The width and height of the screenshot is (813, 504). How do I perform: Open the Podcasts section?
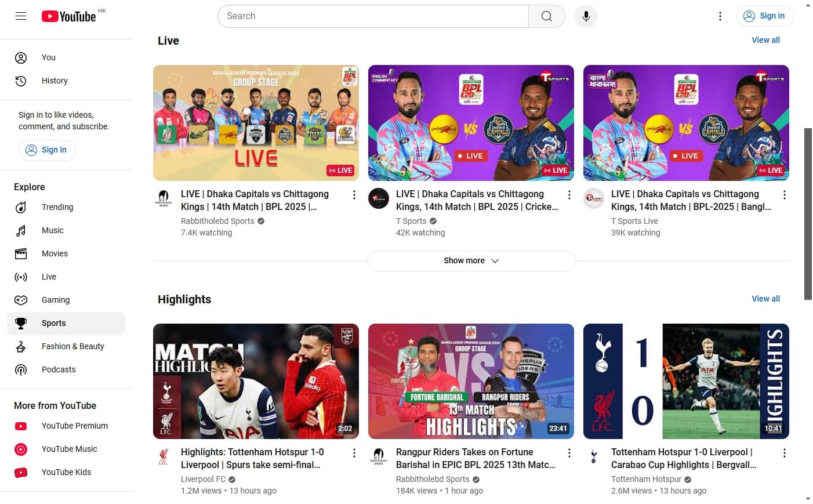(59, 369)
